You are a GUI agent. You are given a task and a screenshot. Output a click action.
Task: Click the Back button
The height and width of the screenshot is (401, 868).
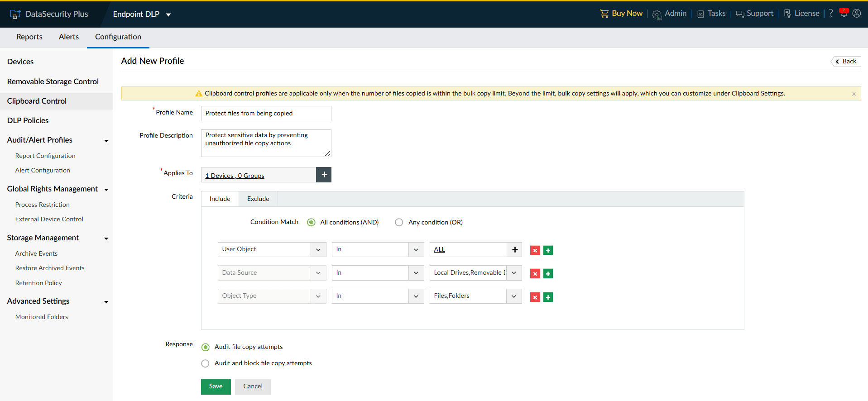846,62
